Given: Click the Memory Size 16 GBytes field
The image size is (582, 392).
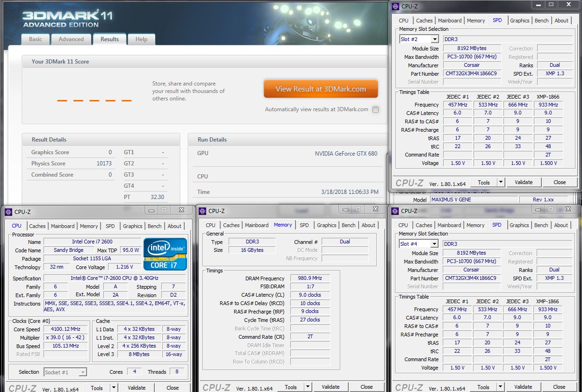Looking at the screenshot, I should click(251, 250).
